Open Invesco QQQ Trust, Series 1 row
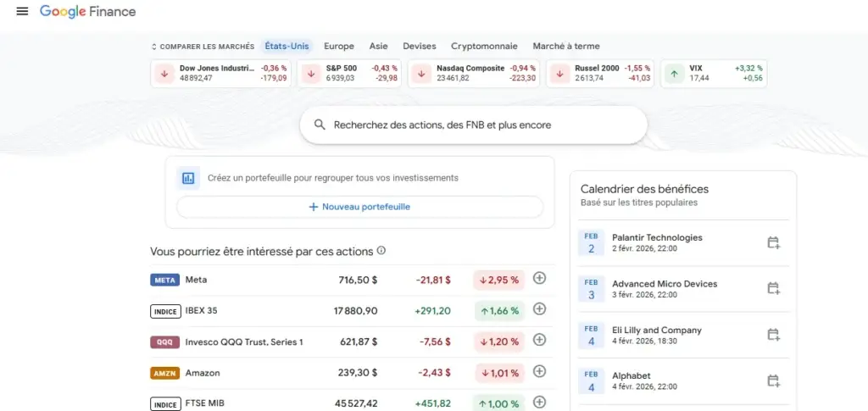Screen dimensions: 868x411 [x=353, y=342]
